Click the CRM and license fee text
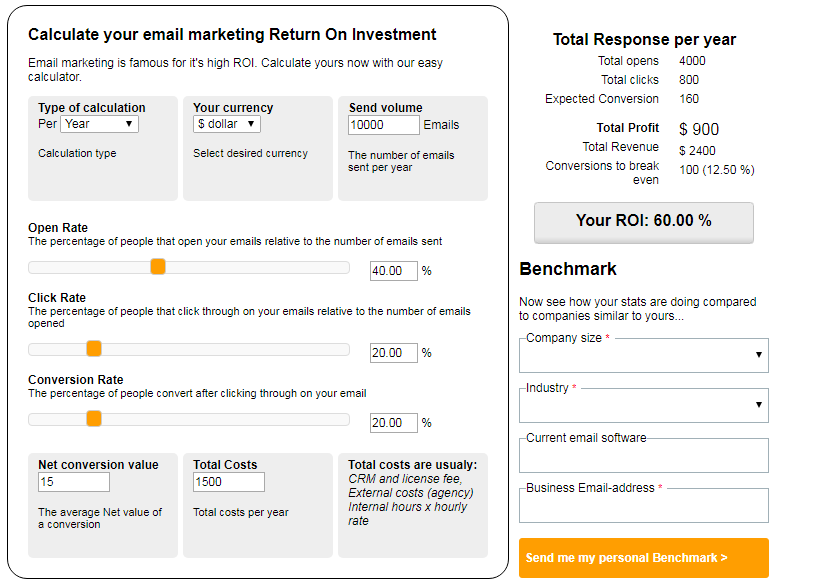This screenshot has height=587, width=816. (x=405, y=479)
